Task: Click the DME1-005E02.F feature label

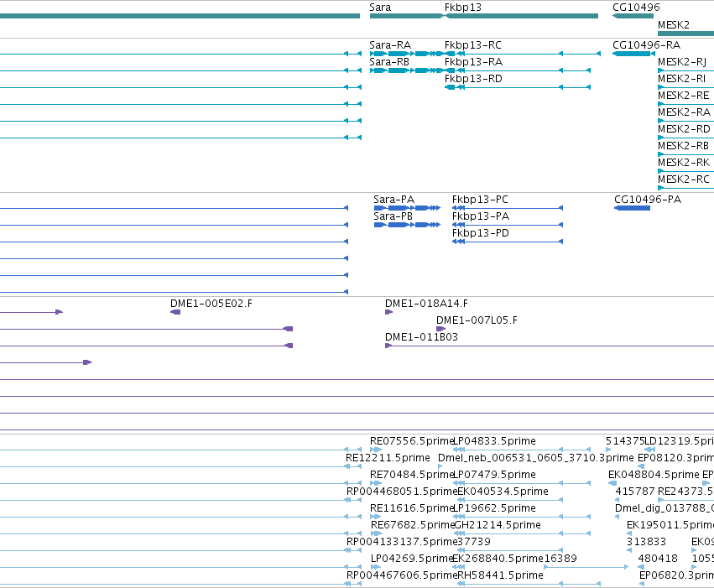Action: (x=211, y=304)
